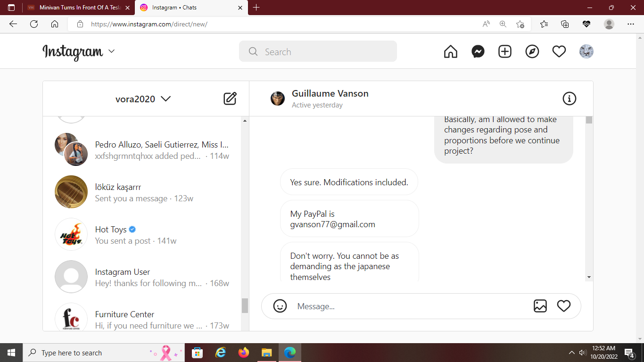Open emoji picker smiley icon
Viewport: 644px width, 362px height.
[x=280, y=306]
